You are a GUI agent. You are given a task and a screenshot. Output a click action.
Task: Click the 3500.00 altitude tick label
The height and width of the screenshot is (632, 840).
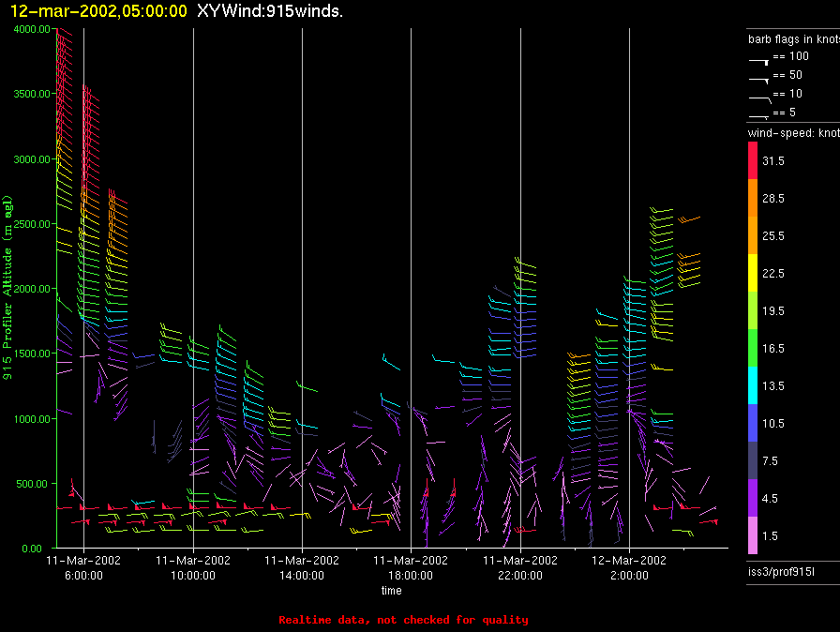(32, 94)
